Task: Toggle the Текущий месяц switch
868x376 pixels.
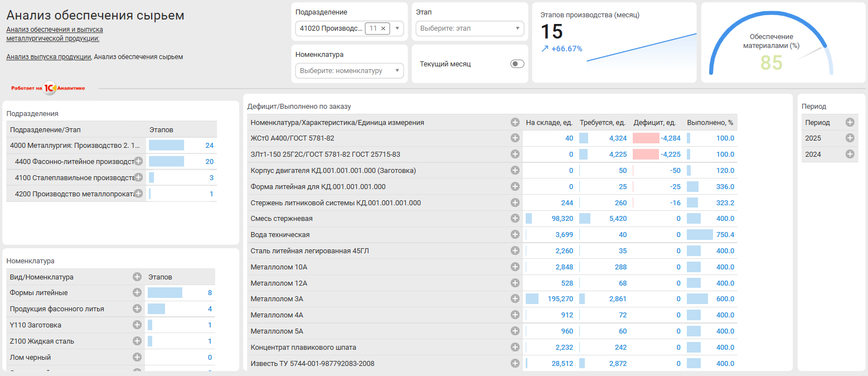Action: [517, 64]
